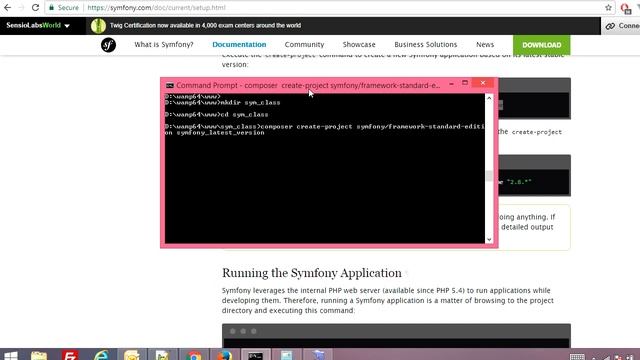This screenshot has width=640, height=360.
Task: Close the Command Prompt window
Action: [483, 83]
